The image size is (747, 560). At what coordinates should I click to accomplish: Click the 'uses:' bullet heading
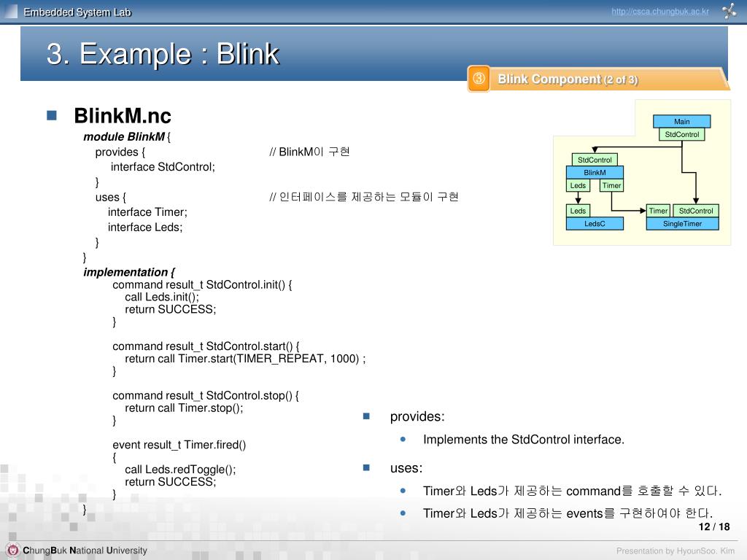tap(406, 468)
